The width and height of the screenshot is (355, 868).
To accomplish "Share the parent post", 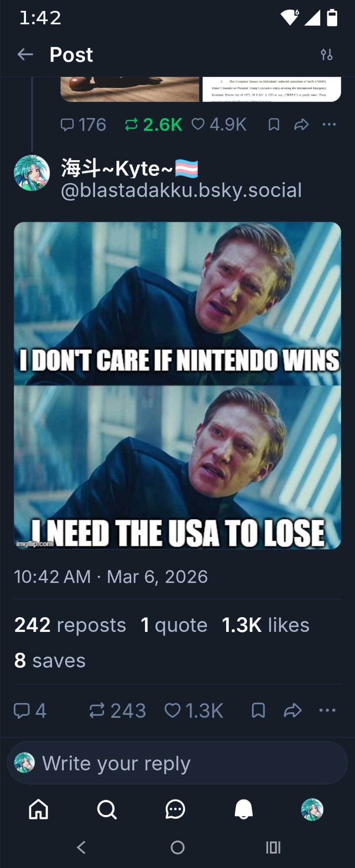I will [x=301, y=125].
